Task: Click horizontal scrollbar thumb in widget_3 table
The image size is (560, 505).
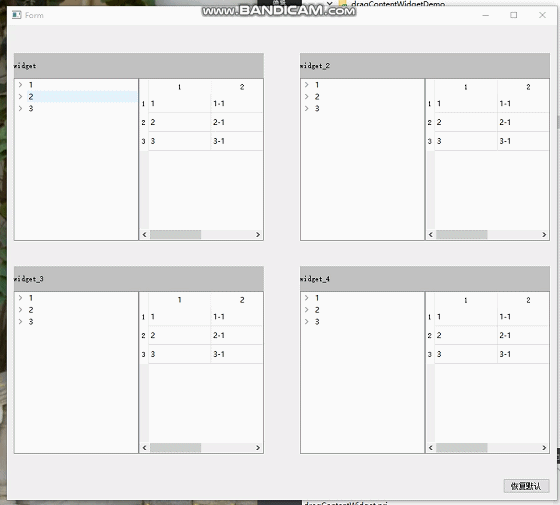Action: pyautogui.click(x=175, y=448)
